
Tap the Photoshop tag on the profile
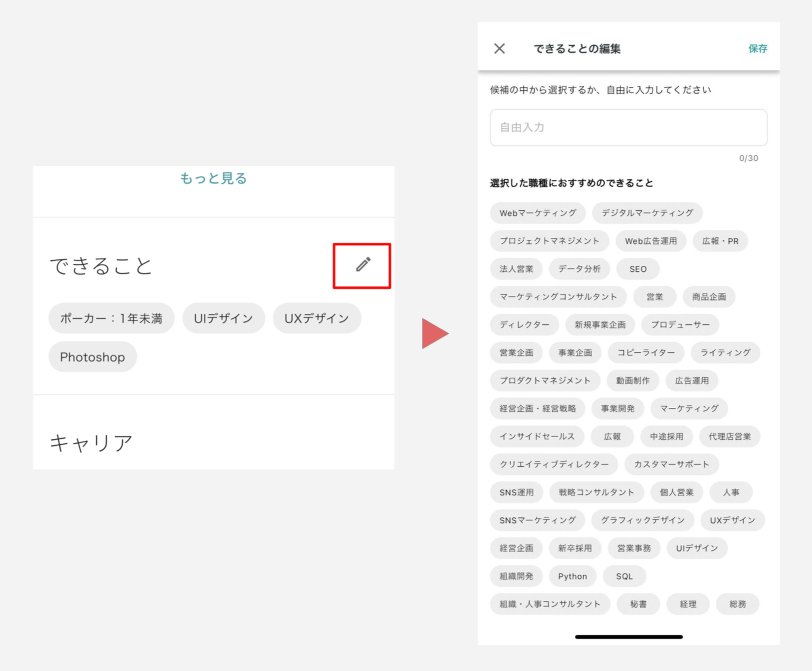click(92, 357)
